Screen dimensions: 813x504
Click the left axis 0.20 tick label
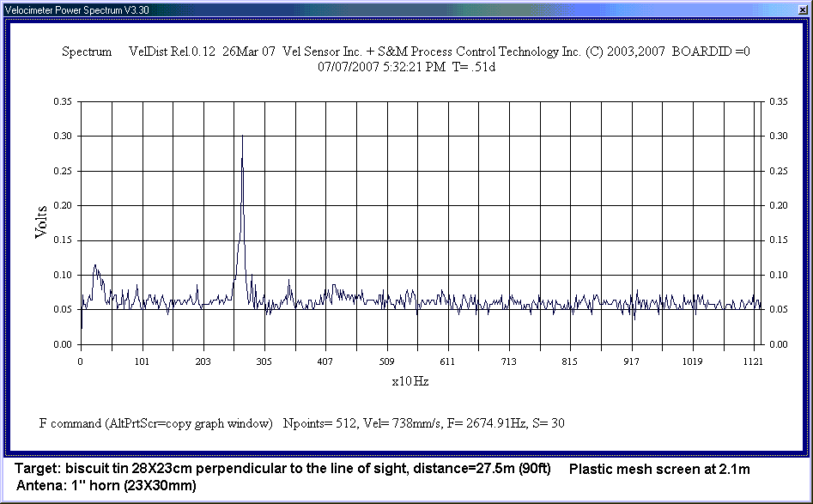click(63, 206)
